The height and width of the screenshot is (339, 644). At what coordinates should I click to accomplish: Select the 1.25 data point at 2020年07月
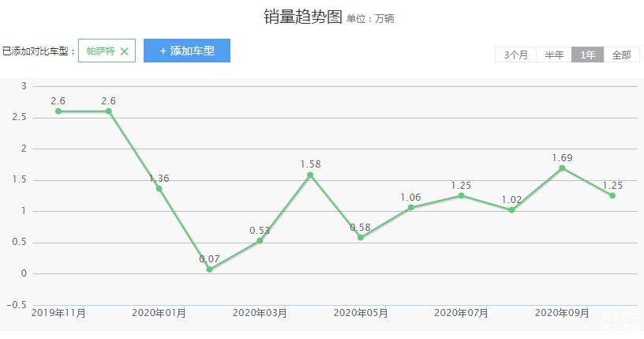tap(461, 195)
